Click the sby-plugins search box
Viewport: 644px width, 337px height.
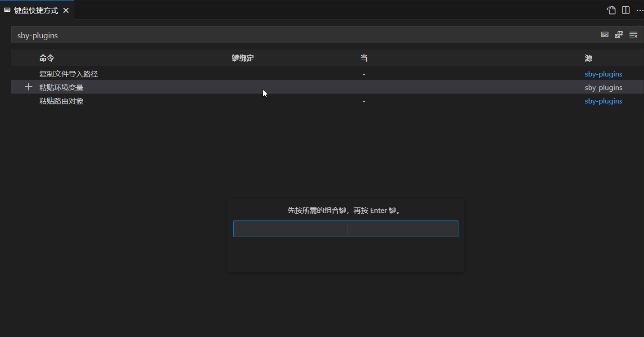[270, 35]
